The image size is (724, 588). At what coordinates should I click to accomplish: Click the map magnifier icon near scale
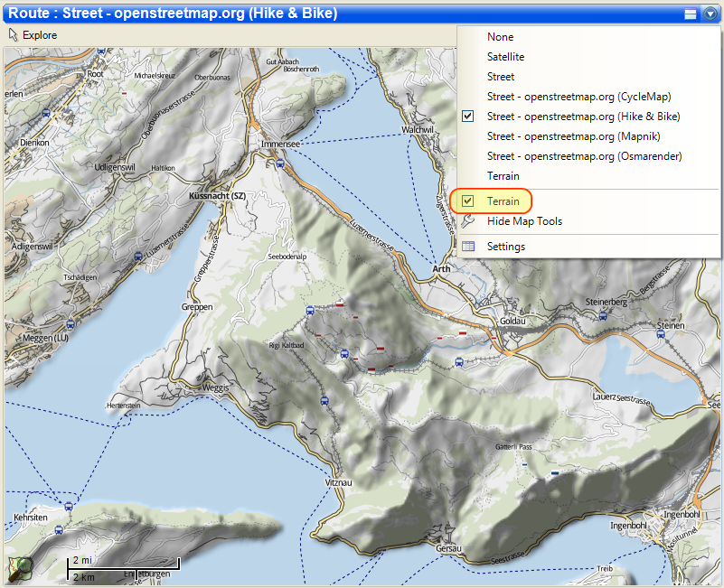coord(21,570)
